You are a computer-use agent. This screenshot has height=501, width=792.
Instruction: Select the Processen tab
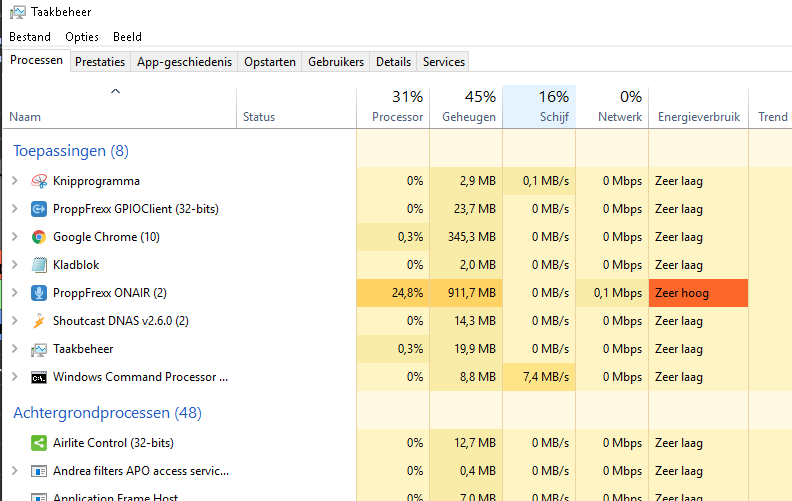click(x=36, y=60)
